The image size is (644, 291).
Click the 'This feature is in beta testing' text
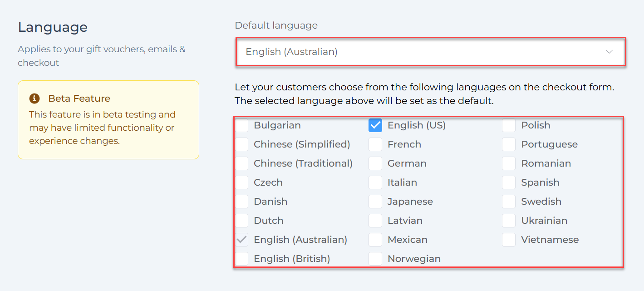103,128
